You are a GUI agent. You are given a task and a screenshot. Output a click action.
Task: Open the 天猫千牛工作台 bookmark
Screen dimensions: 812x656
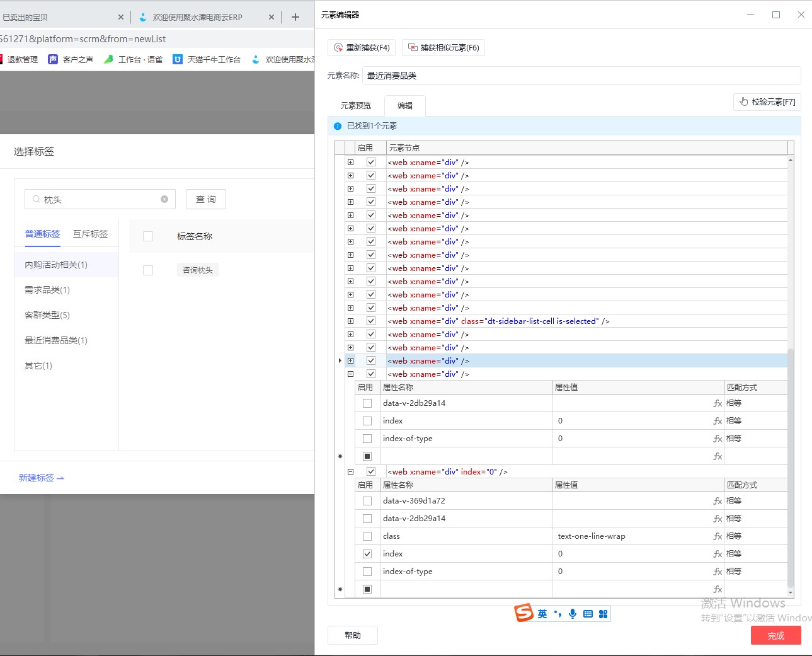[207, 59]
